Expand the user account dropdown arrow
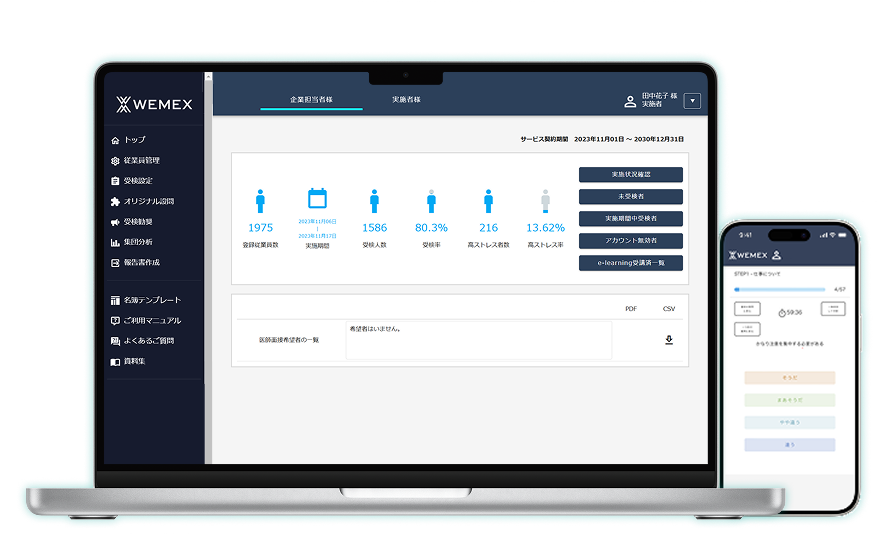 coord(692,101)
